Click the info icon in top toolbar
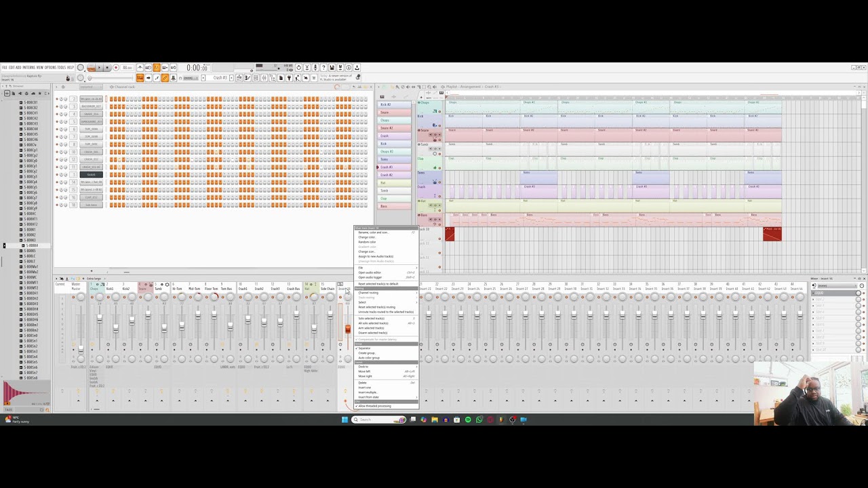This screenshot has height=488, width=868. (x=349, y=67)
